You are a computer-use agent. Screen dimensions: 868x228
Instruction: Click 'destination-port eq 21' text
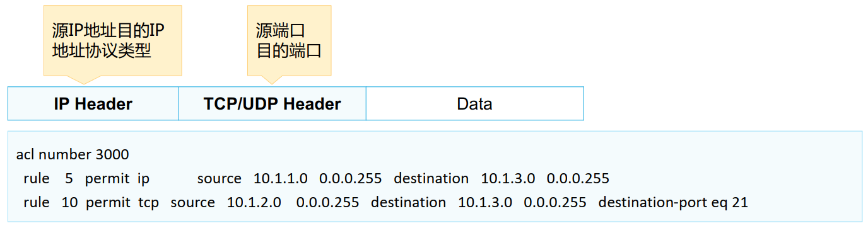click(x=673, y=203)
